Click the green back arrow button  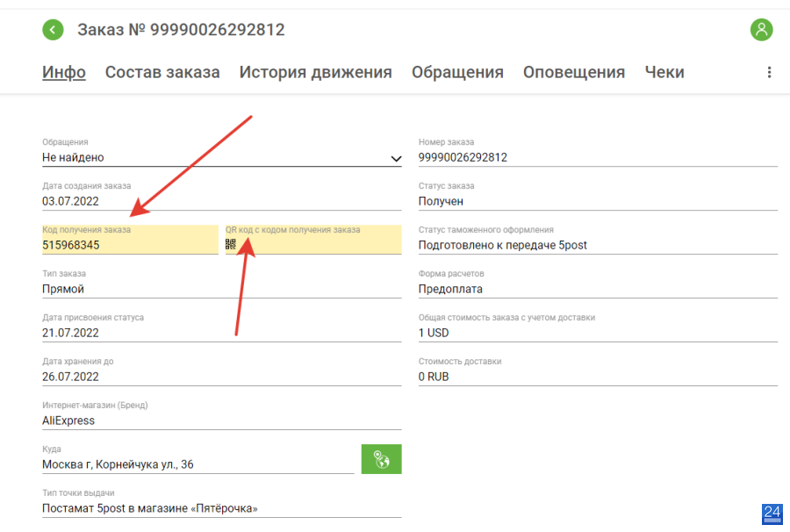click(53, 30)
